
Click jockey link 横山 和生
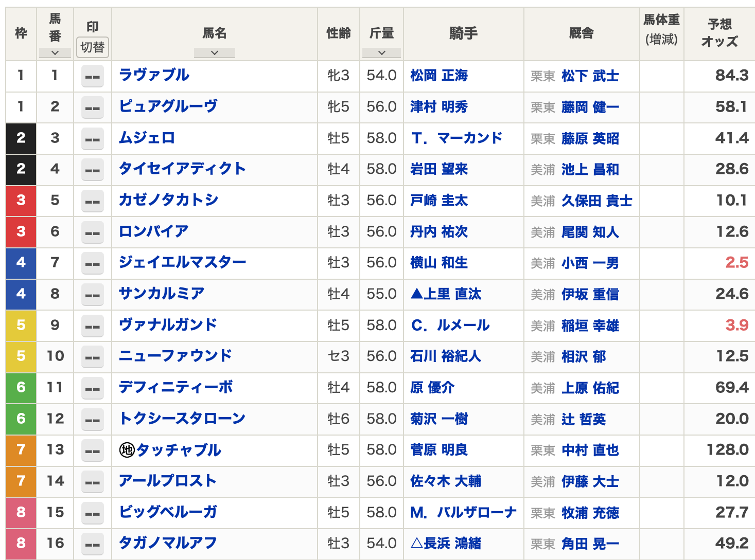point(439,263)
